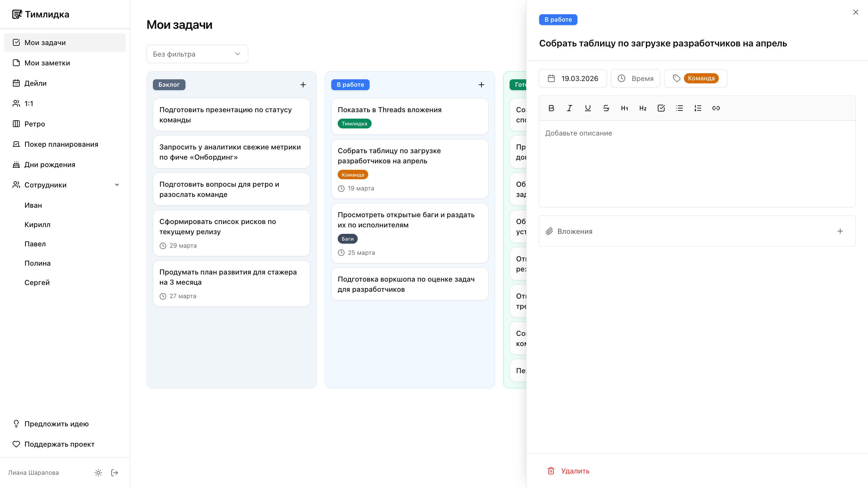This screenshot has height=488, width=868.
Task: Insert a numbered list in description
Action: point(698,108)
